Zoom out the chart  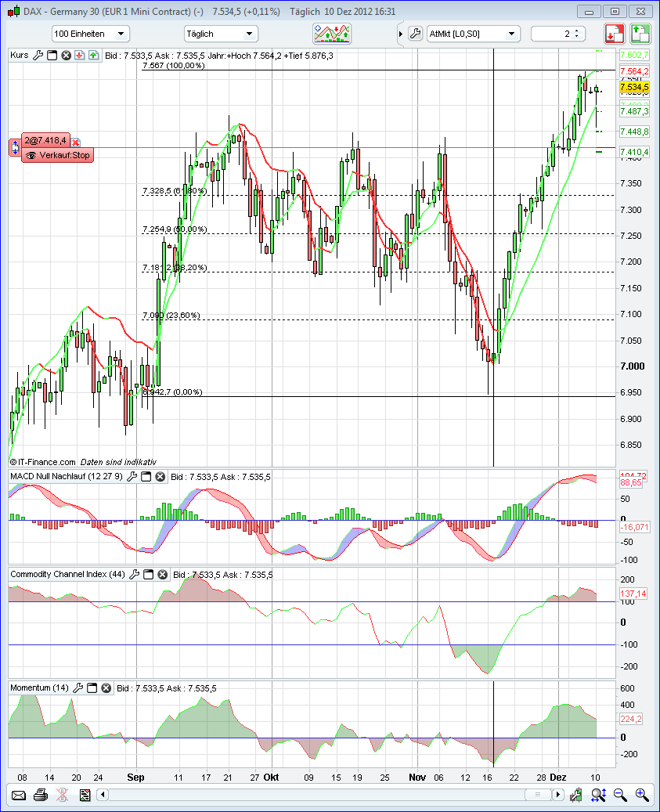click(x=620, y=795)
